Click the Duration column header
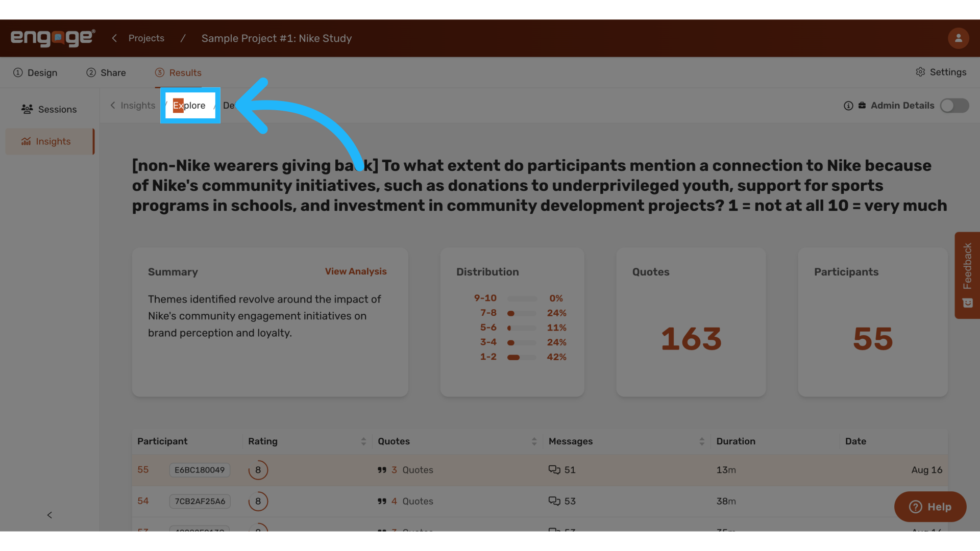The width and height of the screenshot is (980, 551). click(736, 441)
